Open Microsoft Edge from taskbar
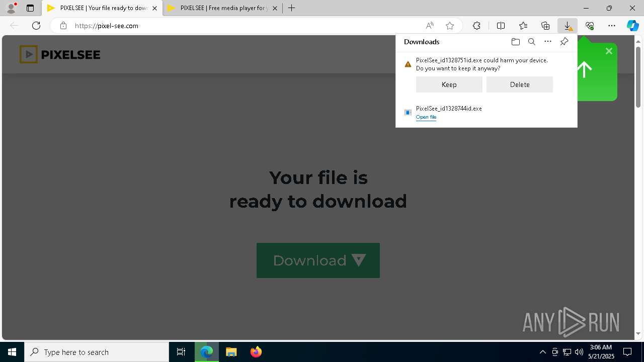The height and width of the screenshot is (362, 644). pos(207,352)
